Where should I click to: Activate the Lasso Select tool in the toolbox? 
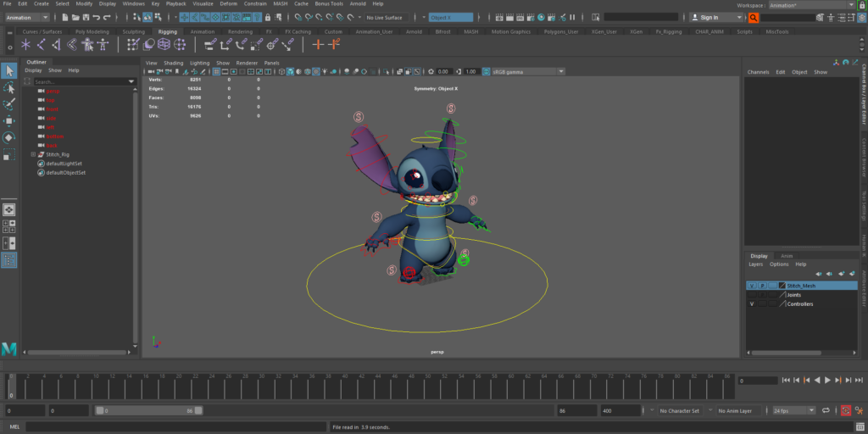click(x=9, y=87)
